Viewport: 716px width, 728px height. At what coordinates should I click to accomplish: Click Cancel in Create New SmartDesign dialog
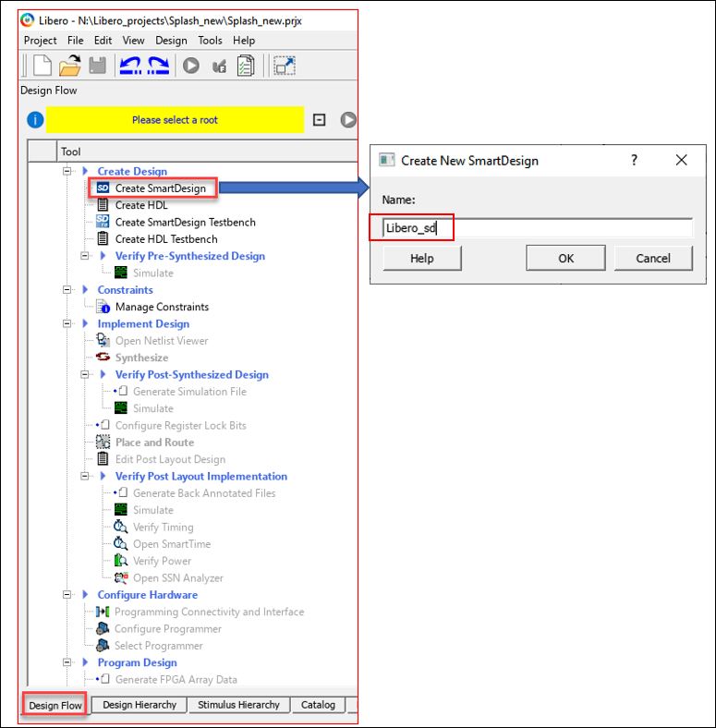pos(653,259)
